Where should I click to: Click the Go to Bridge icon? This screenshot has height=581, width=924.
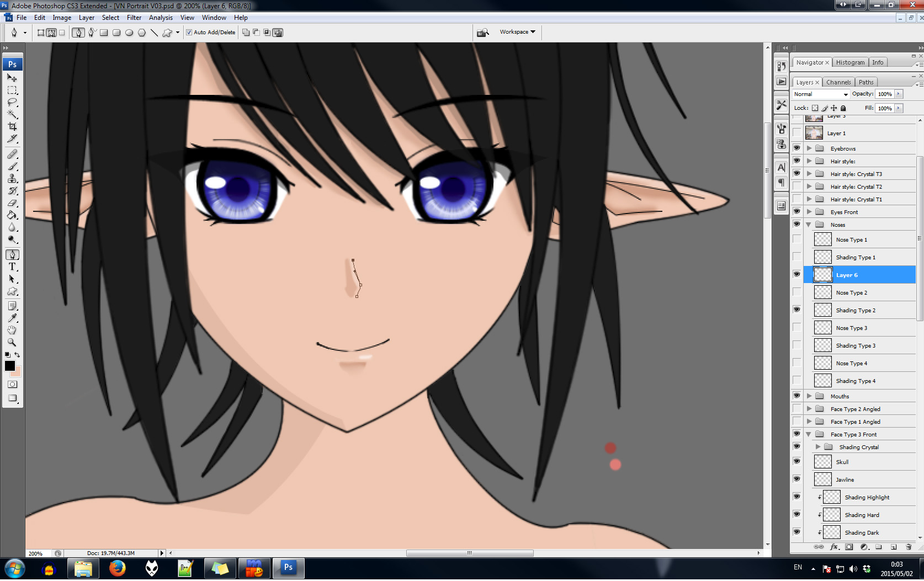pyautogui.click(x=483, y=33)
